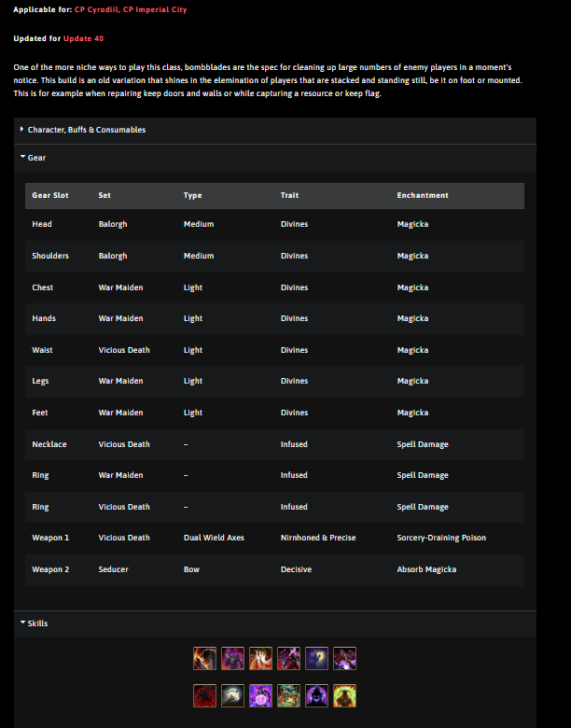Click the purple hooded-figure skill icon in bottom row
This screenshot has height=728, width=571.
pyautogui.click(x=317, y=695)
